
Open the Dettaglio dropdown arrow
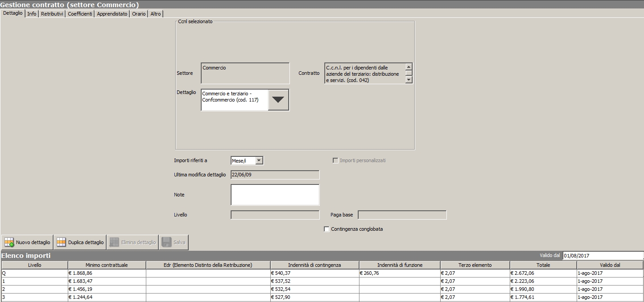(x=278, y=100)
